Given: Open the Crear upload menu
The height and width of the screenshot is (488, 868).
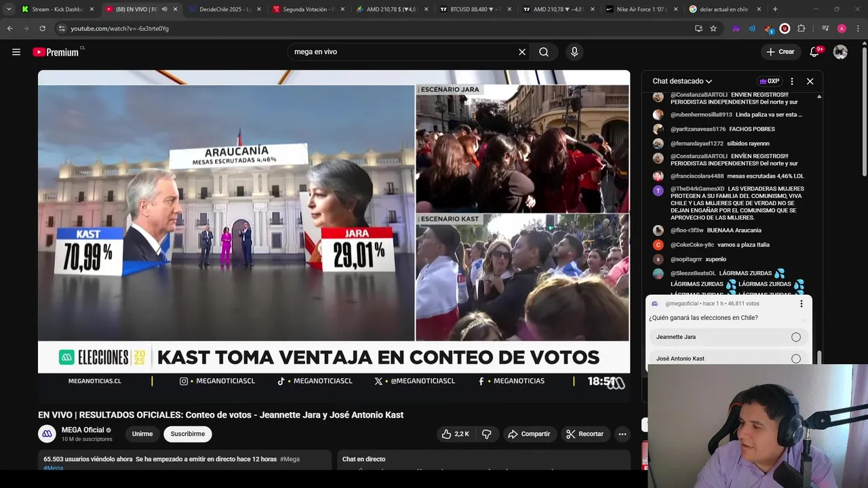Looking at the screenshot, I should click(780, 52).
